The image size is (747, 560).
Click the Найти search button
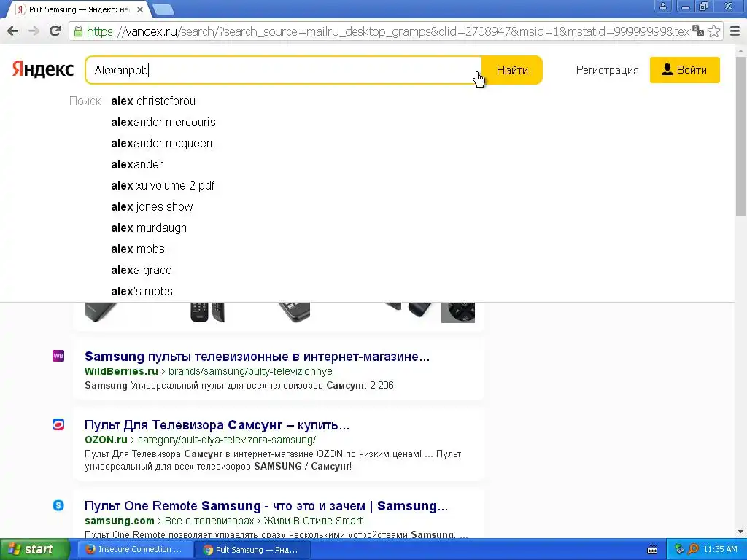[x=512, y=70]
